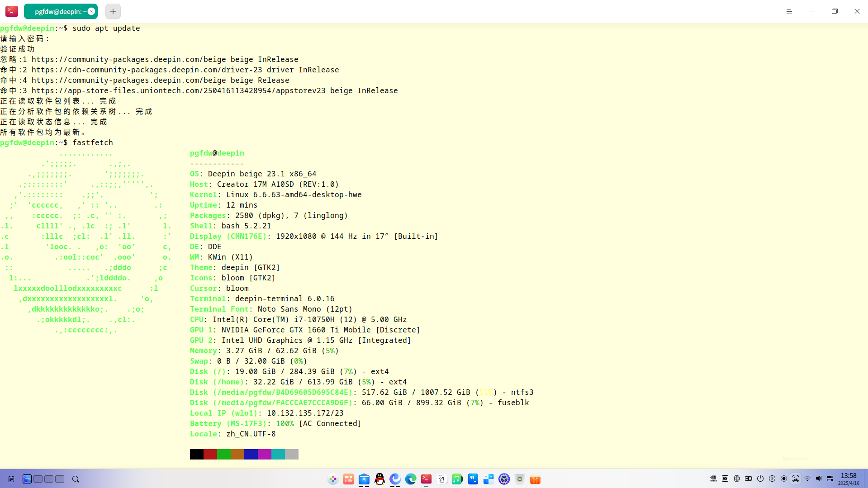
Task: Open the Deepin browser dock icon
Action: (395, 479)
